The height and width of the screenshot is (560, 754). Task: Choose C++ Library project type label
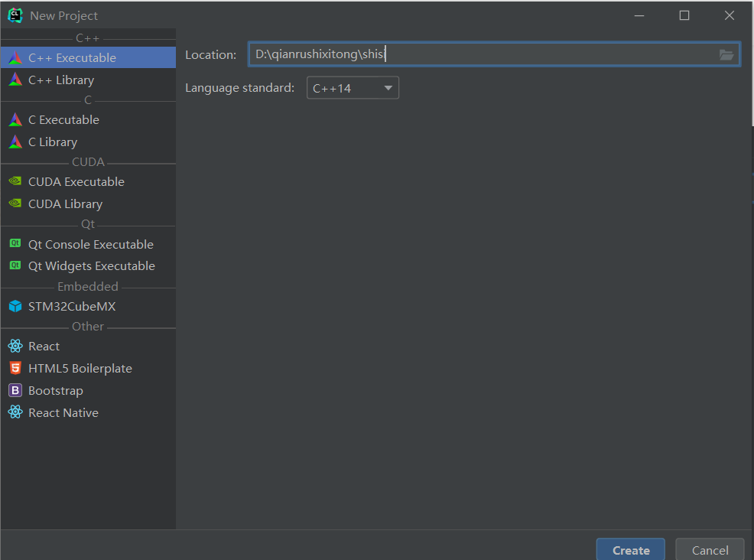click(x=61, y=80)
